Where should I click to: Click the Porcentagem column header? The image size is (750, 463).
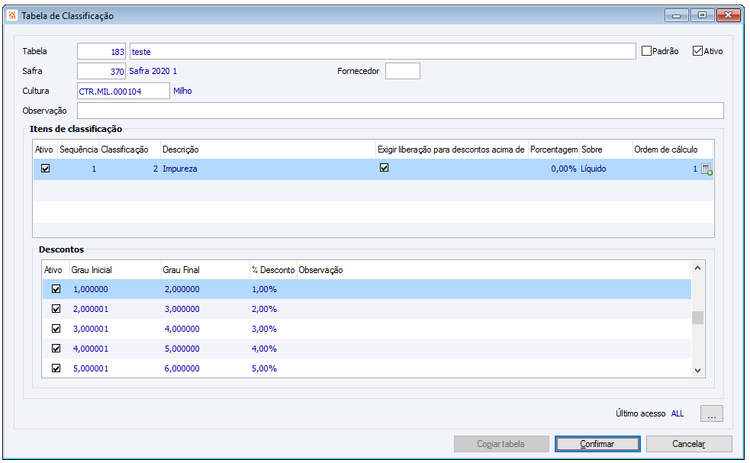pos(554,150)
